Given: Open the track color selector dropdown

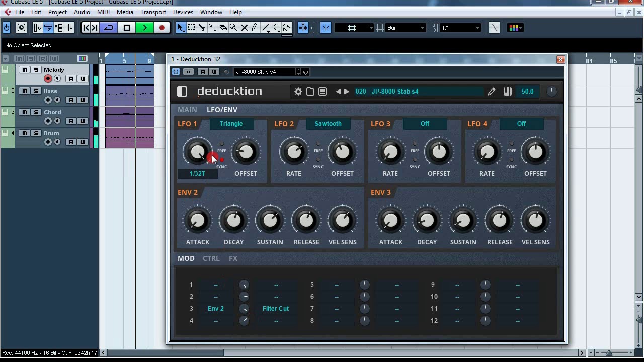Looking at the screenshot, I should [516, 28].
